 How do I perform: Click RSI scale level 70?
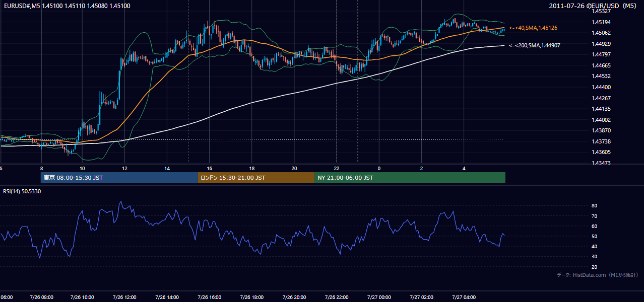click(595, 216)
